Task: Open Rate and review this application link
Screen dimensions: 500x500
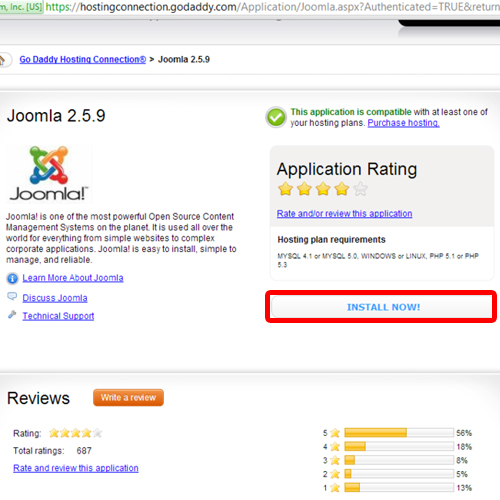Action: pos(76,468)
